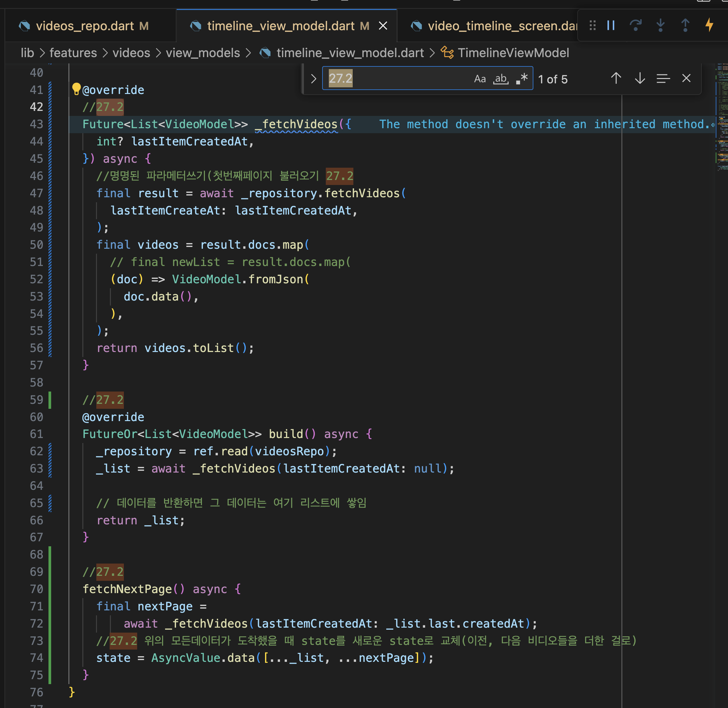Go to previous search match
728x708 pixels.
[616, 78]
